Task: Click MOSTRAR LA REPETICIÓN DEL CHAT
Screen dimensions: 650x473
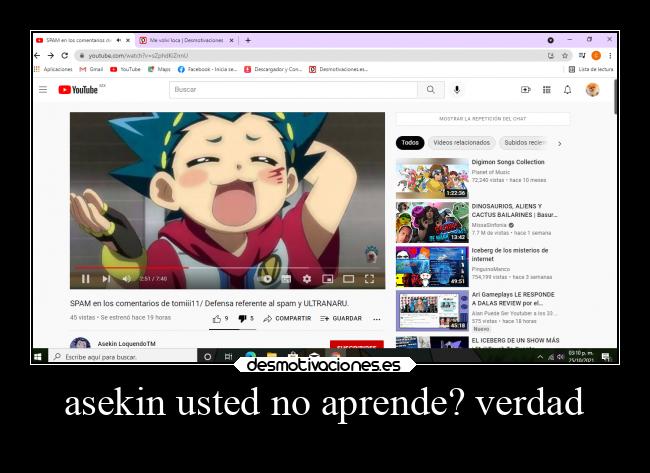Action: (x=483, y=119)
